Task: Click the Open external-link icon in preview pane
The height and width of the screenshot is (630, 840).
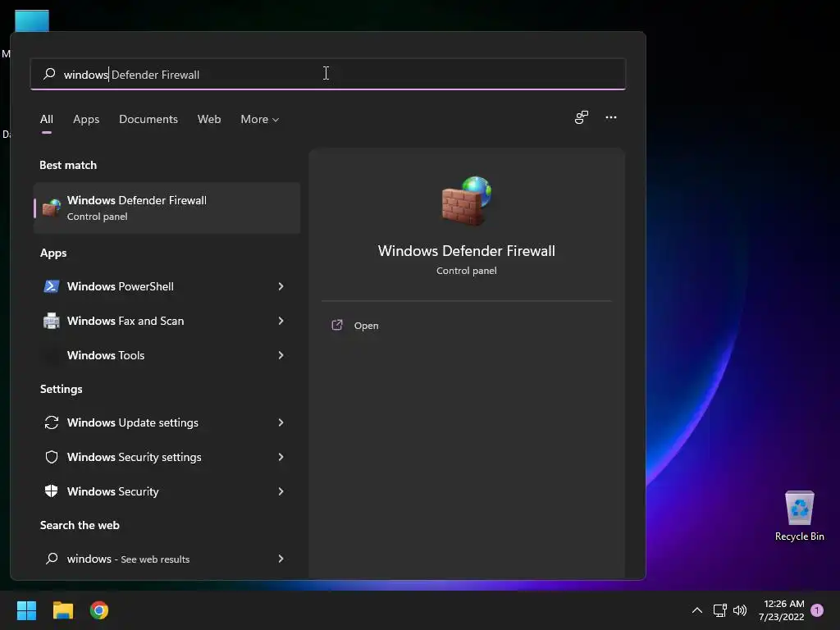Action: click(x=337, y=325)
